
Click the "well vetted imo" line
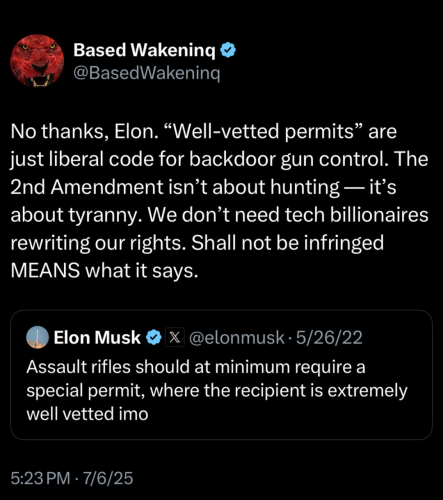(x=87, y=414)
